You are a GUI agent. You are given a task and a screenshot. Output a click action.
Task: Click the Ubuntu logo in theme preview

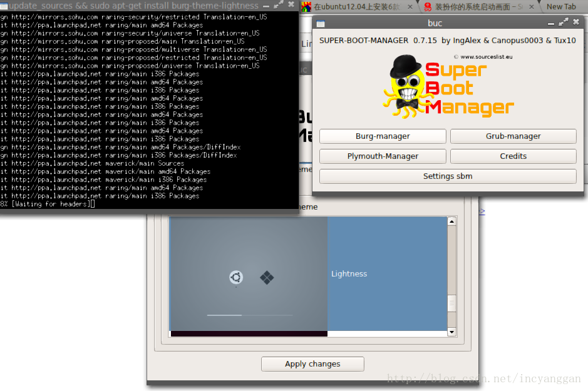pos(236,278)
